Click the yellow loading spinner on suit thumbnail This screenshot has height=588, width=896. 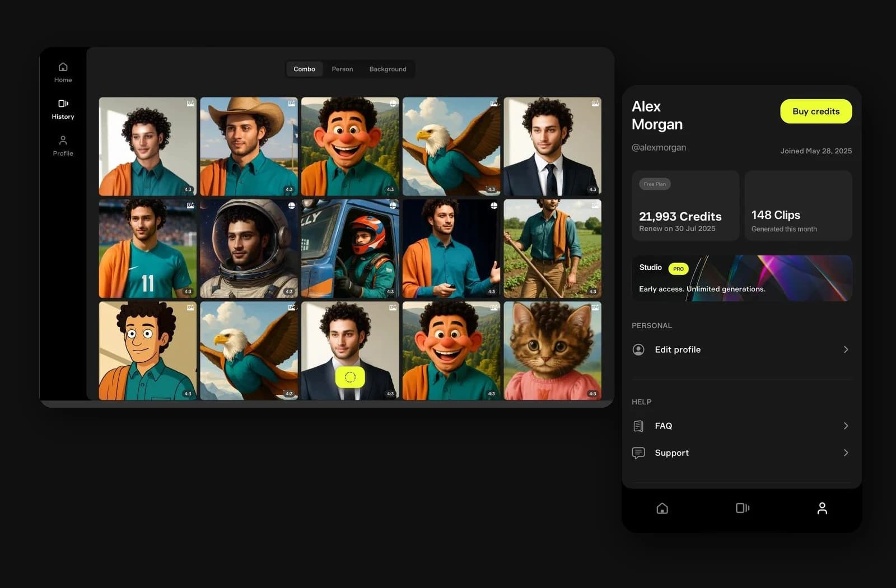pos(350,377)
